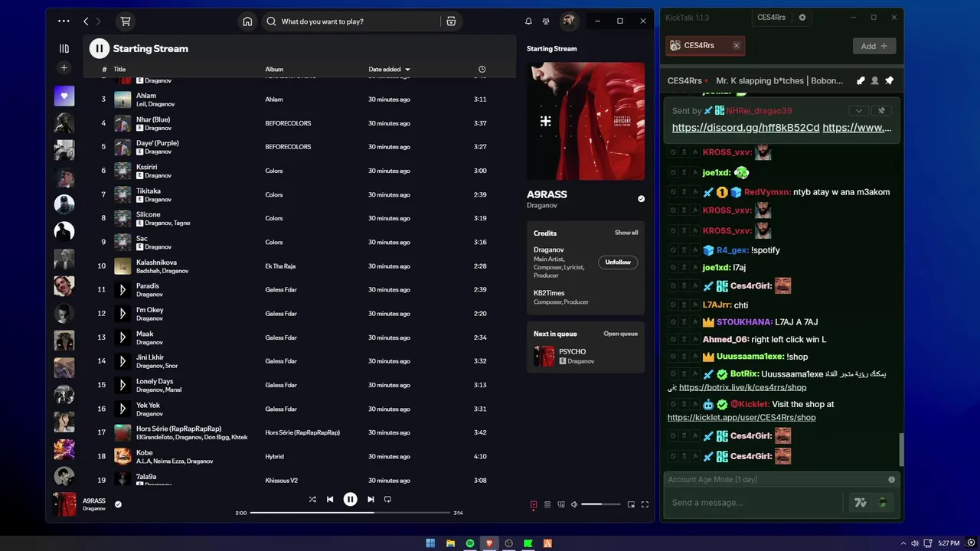The height and width of the screenshot is (551, 980).
Task: Open the botrix.live shop link
Action: point(743,387)
